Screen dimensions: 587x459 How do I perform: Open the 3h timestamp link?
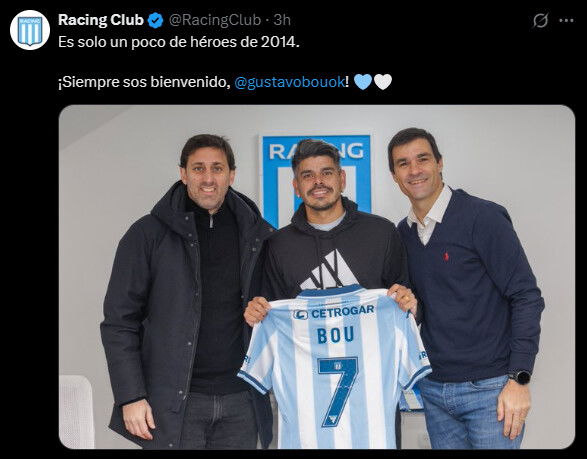[x=282, y=20]
